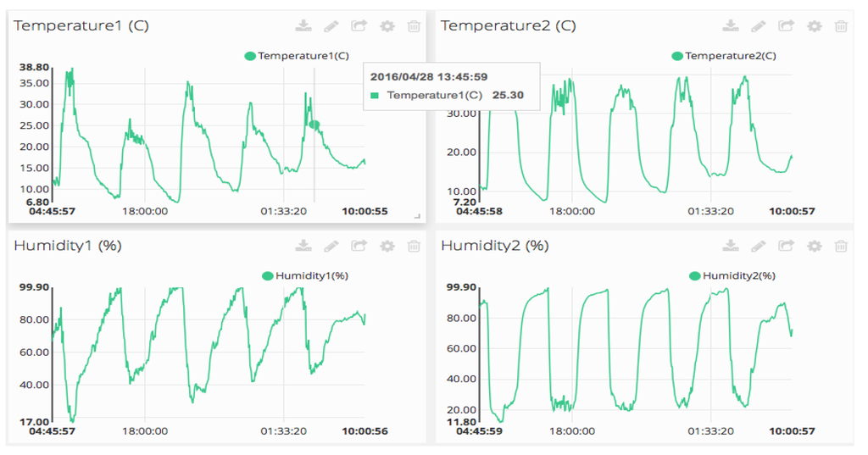Toggle the Humidity1(%) legend series
This screenshot has height=455, width=868.
(305, 275)
